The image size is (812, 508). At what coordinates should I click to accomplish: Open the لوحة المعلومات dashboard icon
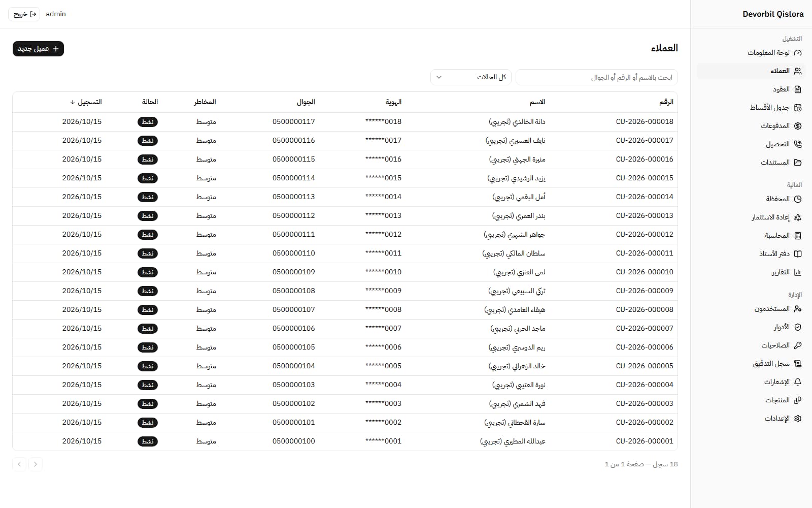tap(798, 53)
